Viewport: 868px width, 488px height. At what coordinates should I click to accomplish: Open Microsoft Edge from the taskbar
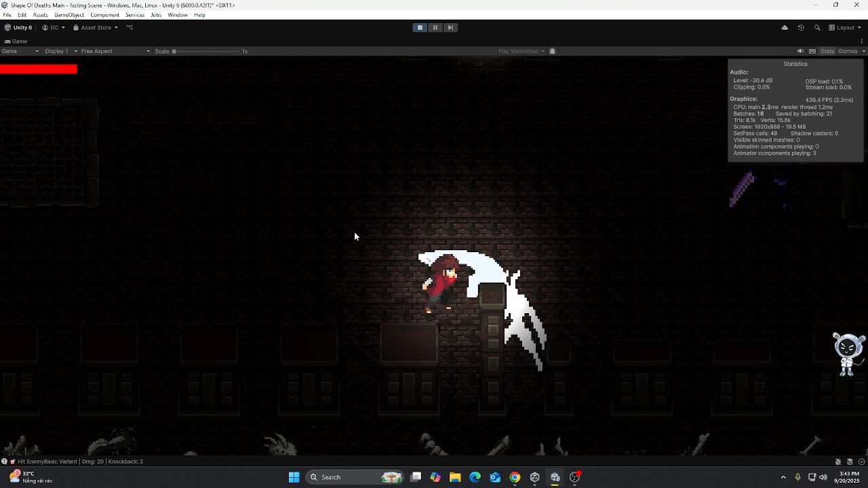point(475,477)
